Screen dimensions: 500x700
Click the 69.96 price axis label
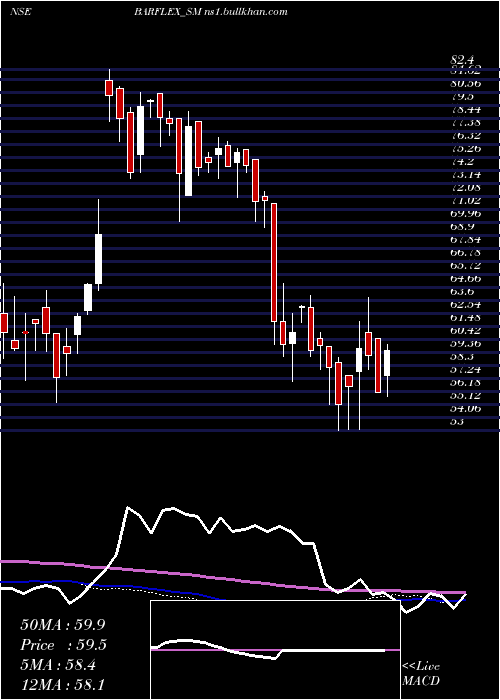(x=466, y=213)
